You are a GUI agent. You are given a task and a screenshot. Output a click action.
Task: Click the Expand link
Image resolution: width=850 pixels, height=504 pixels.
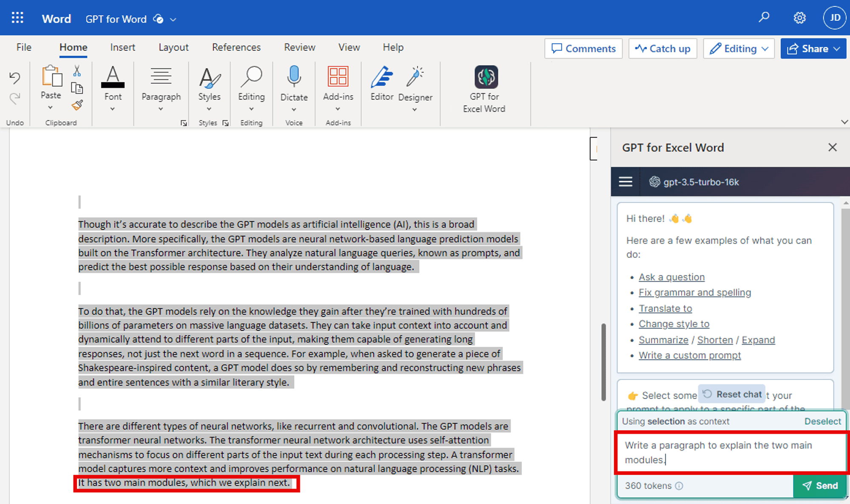click(758, 340)
